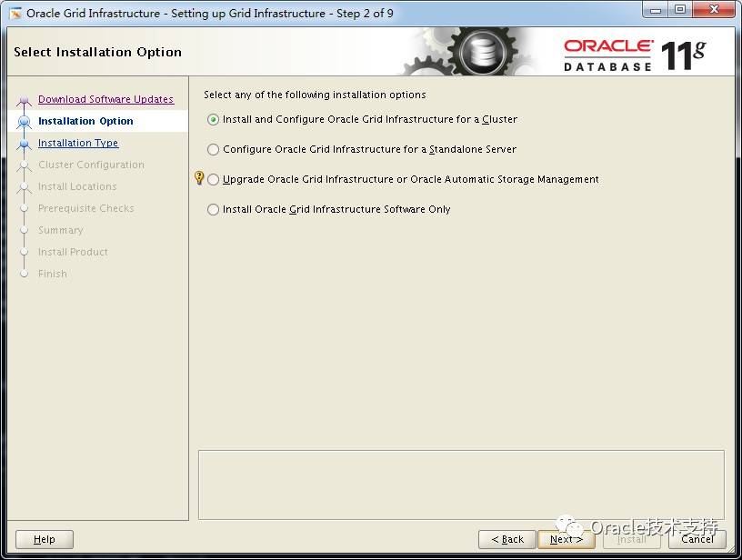Select Install and Configure Grid Infrastructure for a Cluster
The image size is (742, 560).
(x=214, y=120)
